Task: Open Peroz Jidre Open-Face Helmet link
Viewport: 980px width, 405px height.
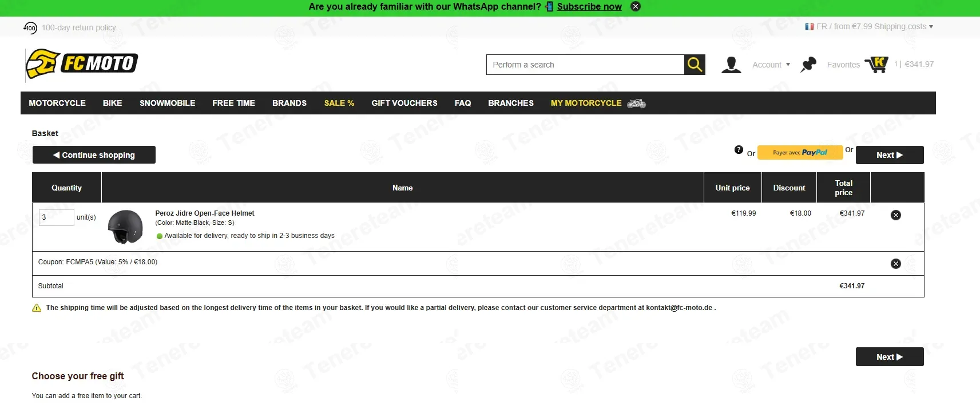Action: [205, 213]
